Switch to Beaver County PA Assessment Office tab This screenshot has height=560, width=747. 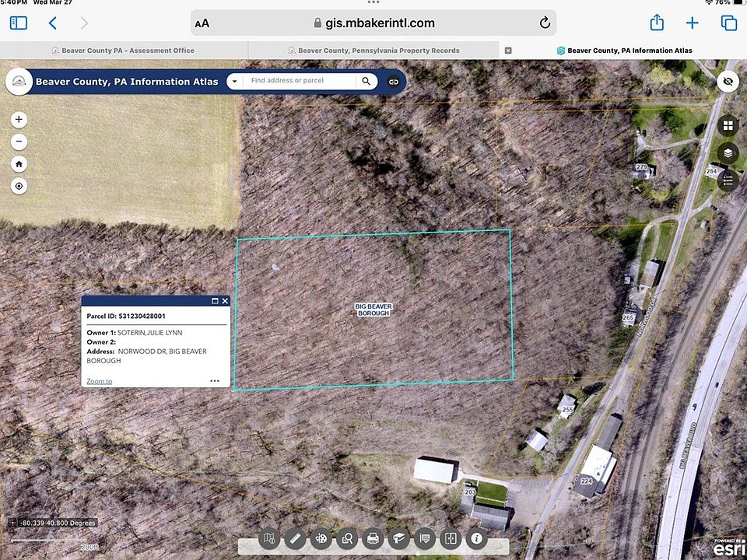pyautogui.click(x=124, y=51)
